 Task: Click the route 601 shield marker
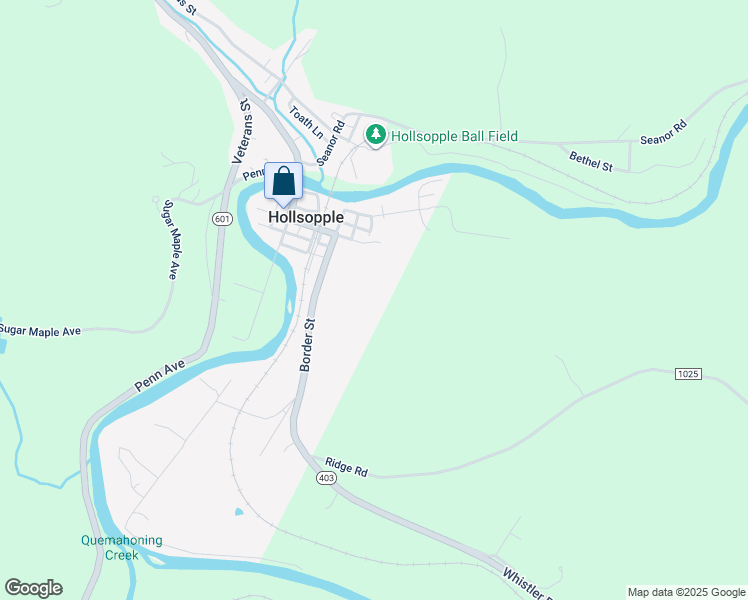tap(222, 219)
